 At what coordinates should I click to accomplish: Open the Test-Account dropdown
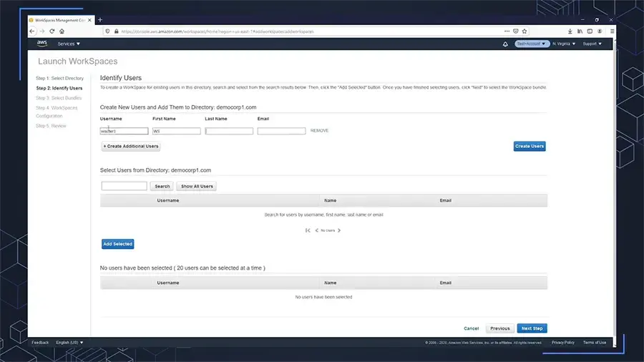[532, 44]
